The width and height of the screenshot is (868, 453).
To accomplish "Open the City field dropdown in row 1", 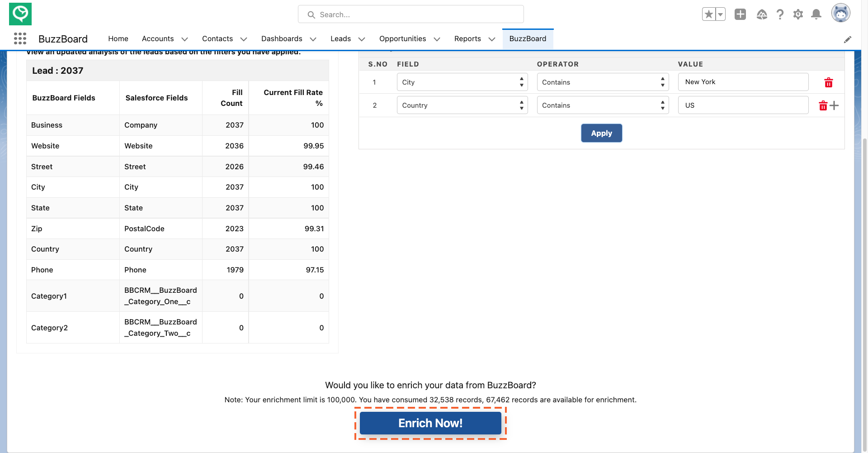I will (x=462, y=82).
